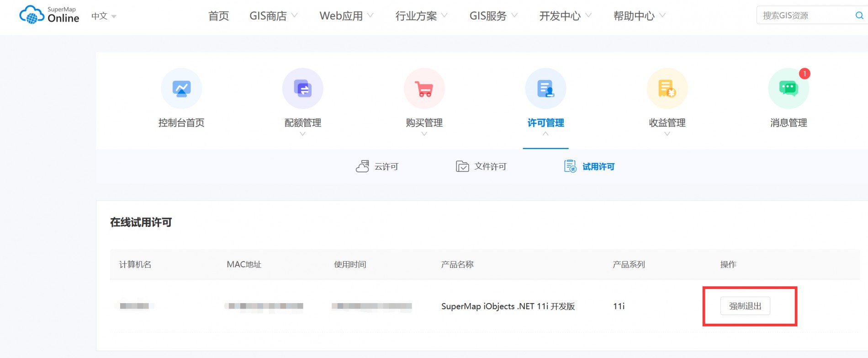868x358 pixels.
Task: Click the MAC地址 column header
Action: 244,264
